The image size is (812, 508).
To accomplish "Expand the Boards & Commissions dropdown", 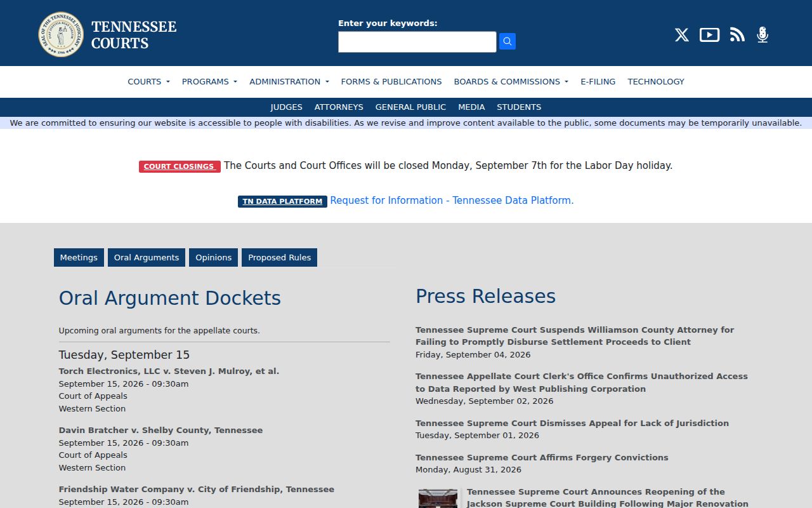I will click(511, 81).
